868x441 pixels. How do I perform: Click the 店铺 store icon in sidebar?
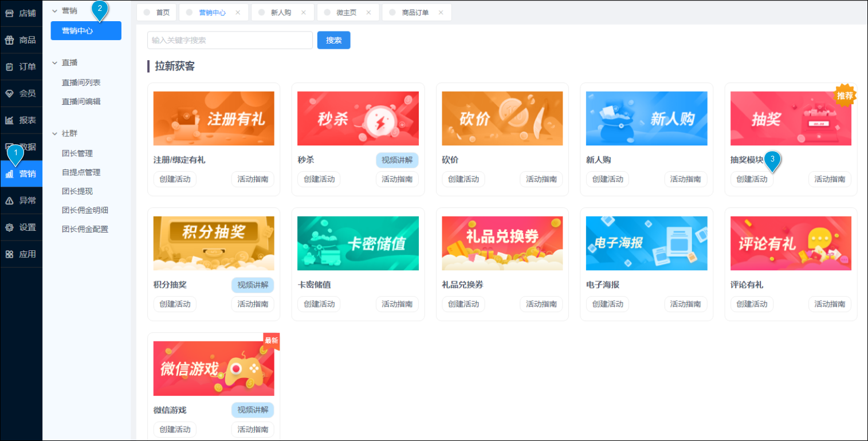pos(10,13)
